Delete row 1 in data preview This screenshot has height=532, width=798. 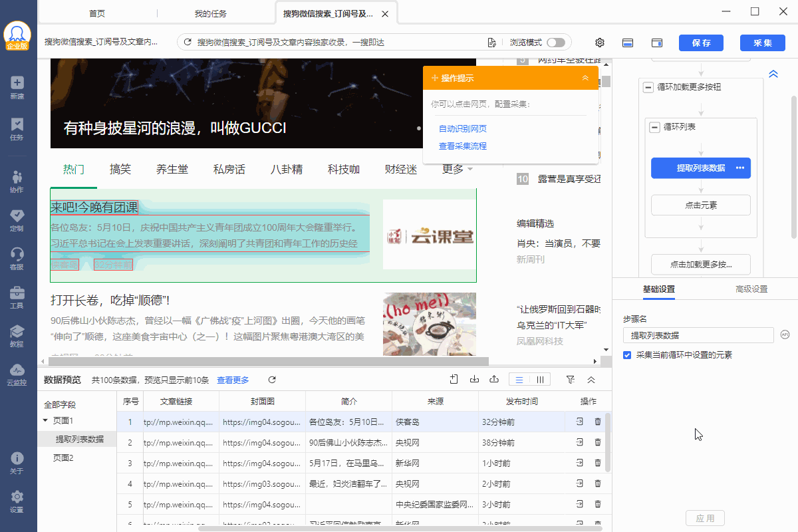click(597, 422)
